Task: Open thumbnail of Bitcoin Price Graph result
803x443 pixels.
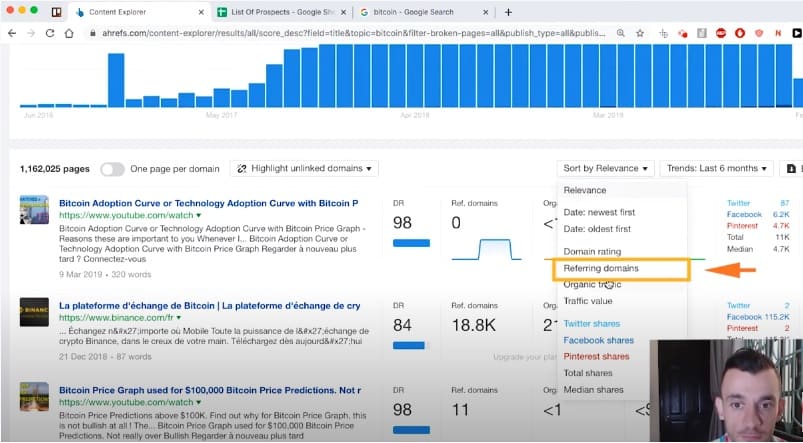Action: (x=34, y=396)
